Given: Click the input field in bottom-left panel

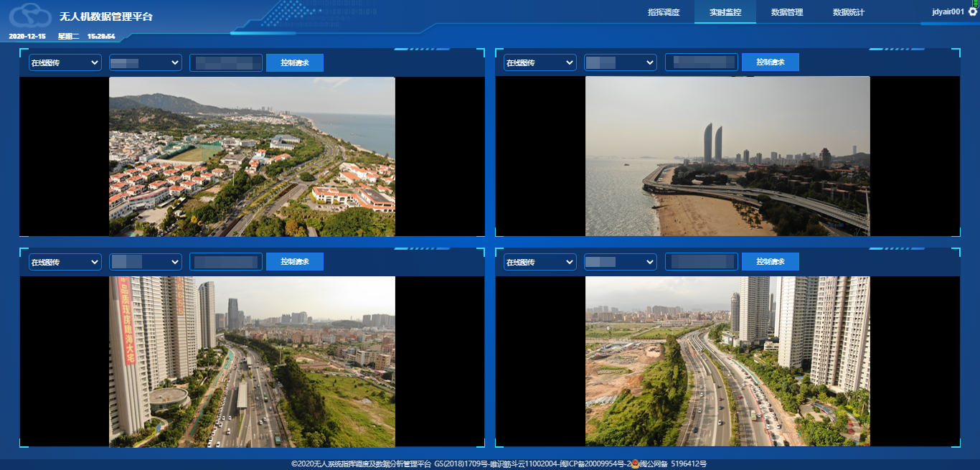Looking at the screenshot, I should coord(226,263).
